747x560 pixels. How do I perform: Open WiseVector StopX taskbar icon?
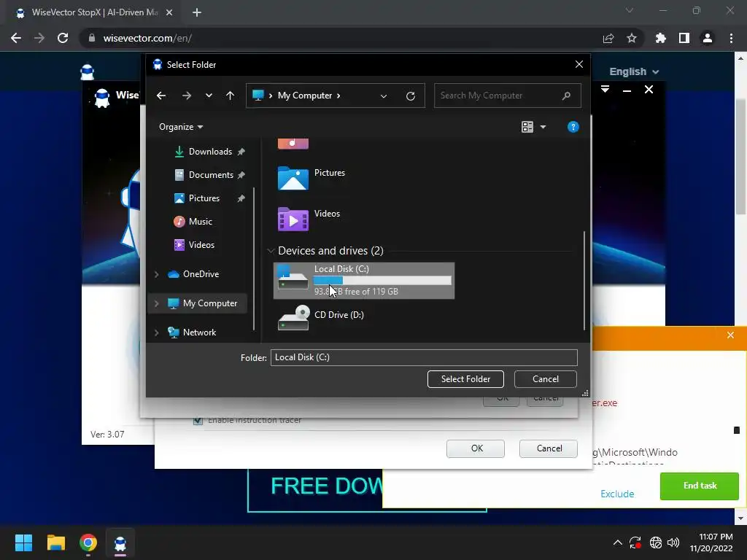coord(120,542)
